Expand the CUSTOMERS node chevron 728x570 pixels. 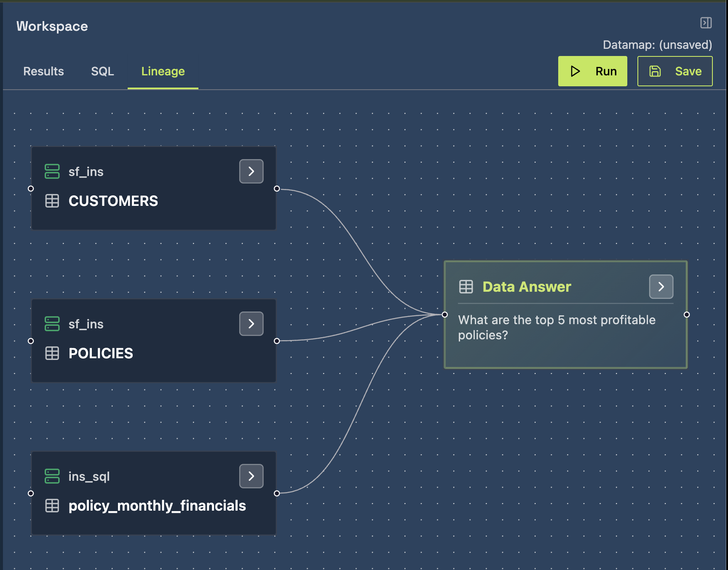click(x=252, y=171)
